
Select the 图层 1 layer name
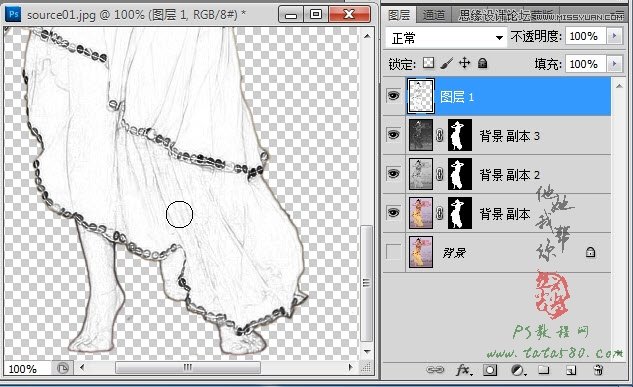click(457, 97)
